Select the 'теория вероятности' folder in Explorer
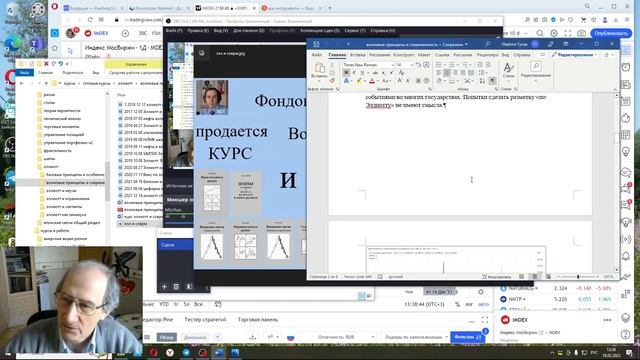Screen dimensions: 640x360 (x=62, y=111)
